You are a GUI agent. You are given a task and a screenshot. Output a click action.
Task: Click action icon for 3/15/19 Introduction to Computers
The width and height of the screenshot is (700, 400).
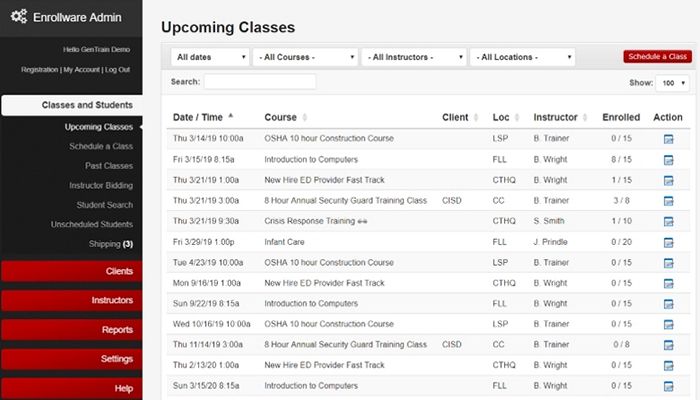coord(668,159)
